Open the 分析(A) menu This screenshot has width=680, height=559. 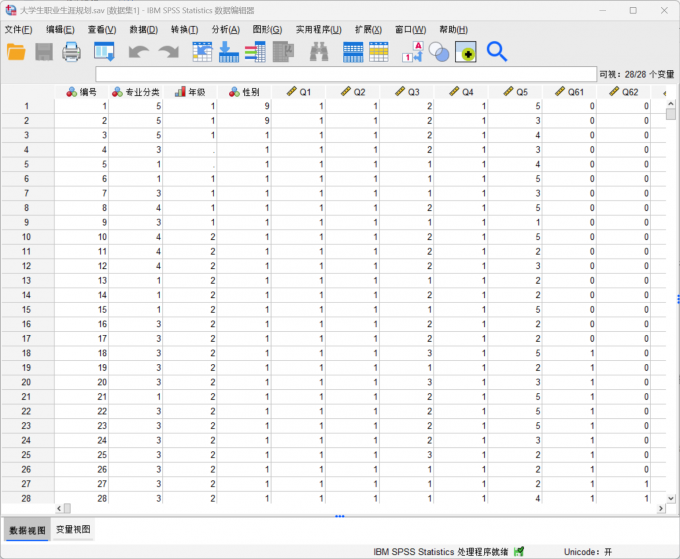click(226, 29)
